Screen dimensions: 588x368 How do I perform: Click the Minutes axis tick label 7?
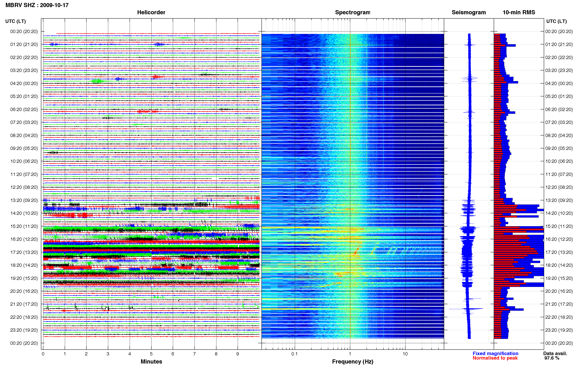pyautogui.click(x=194, y=354)
